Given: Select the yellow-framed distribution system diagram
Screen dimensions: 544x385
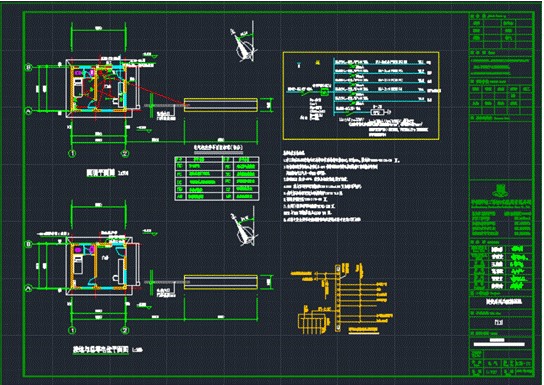Looking at the screenshot, I should click(361, 96).
